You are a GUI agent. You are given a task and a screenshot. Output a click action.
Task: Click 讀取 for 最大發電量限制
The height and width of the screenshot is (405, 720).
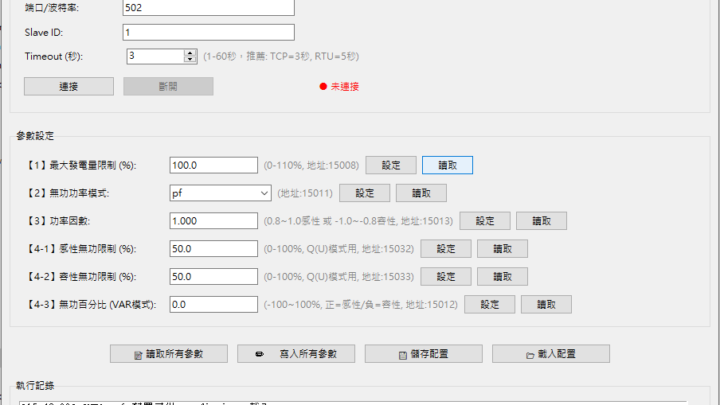pos(447,165)
